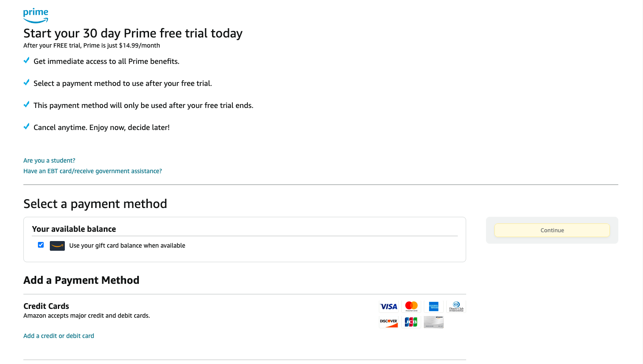
Task: Click the Amazon gift card envelope icon
Action: [x=57, y=245]
